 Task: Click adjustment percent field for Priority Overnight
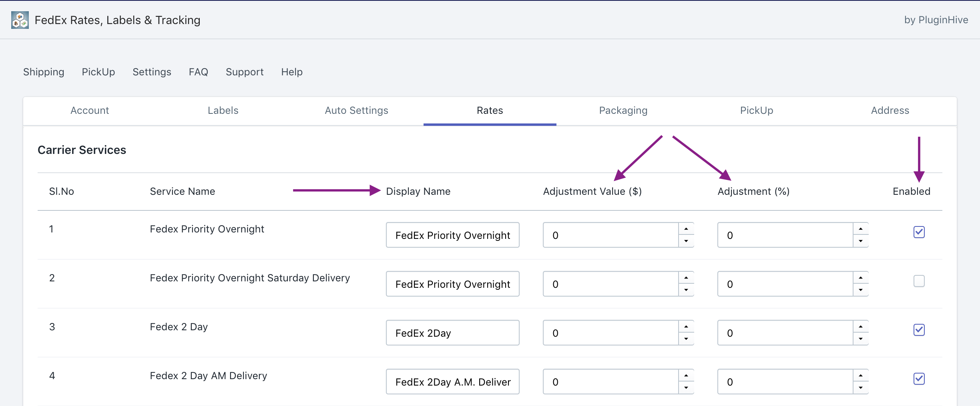pos(785,235)
